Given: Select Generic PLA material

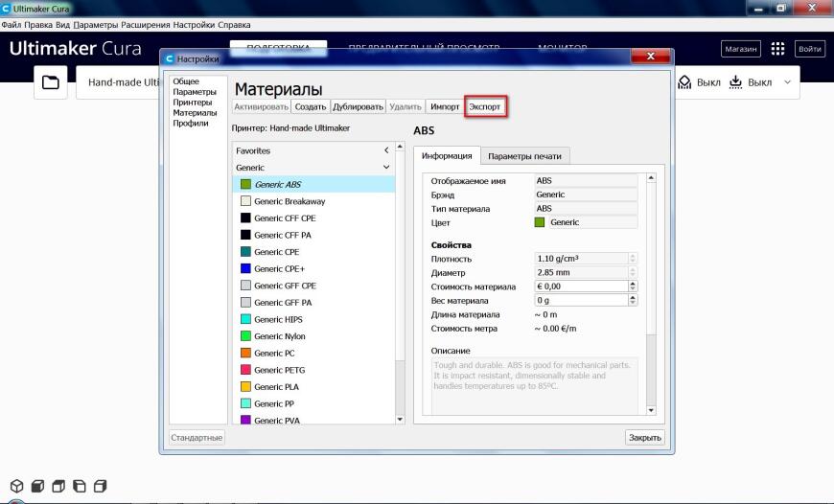Looking at the screenshot, I should pos(313,387).
